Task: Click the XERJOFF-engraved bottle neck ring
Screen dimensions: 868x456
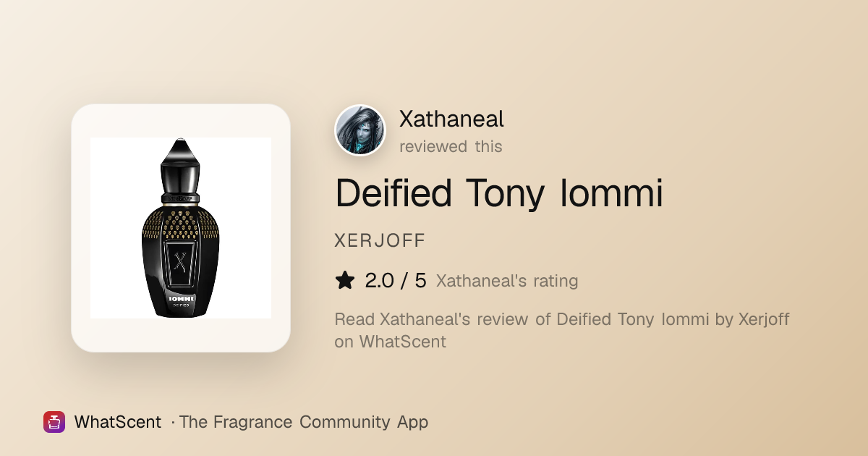Action: (x=180, y=196)
